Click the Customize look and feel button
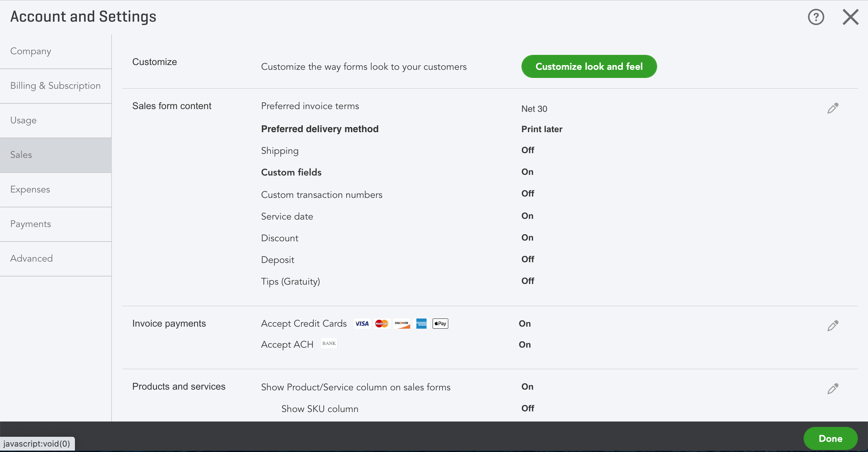The width and height of the screenshot is (868, 452). point(589,66)
